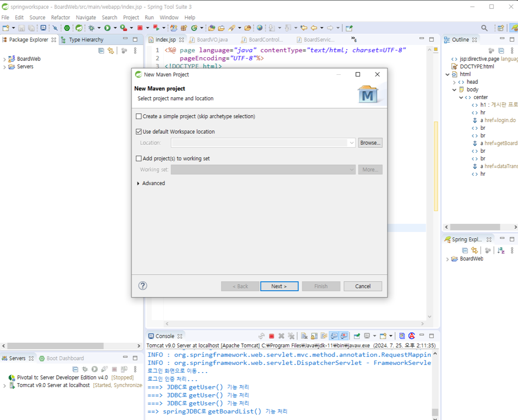Click Remove All Terminated Launches double-X icon
This screenshot has width=518, height=420.
[291, 336]
